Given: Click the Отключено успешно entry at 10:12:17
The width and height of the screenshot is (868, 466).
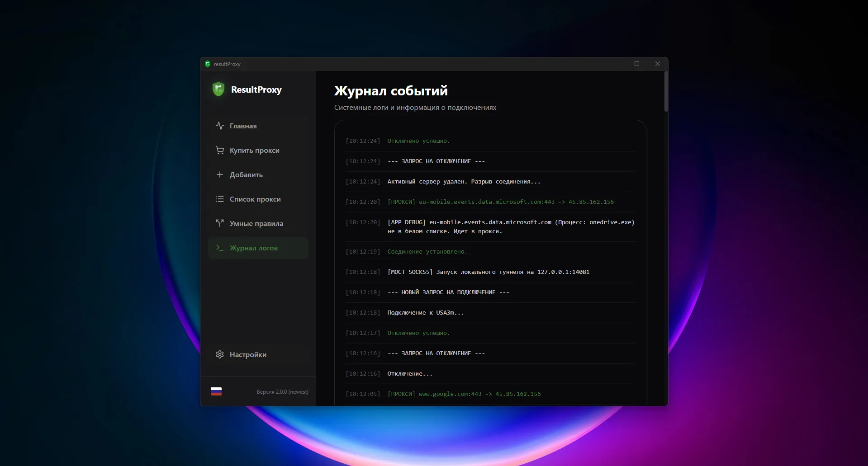Looking at the screenshot, I should coord(490,333).
